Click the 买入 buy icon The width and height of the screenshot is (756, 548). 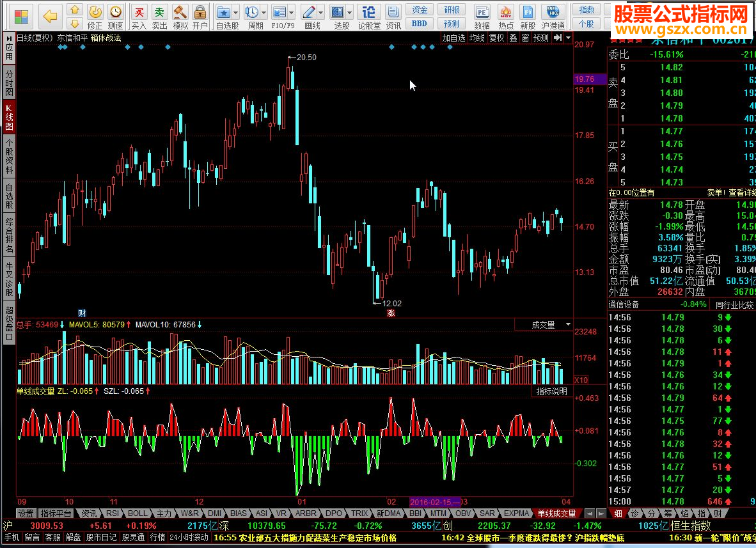pyautogui.click(x=139, y=12)
